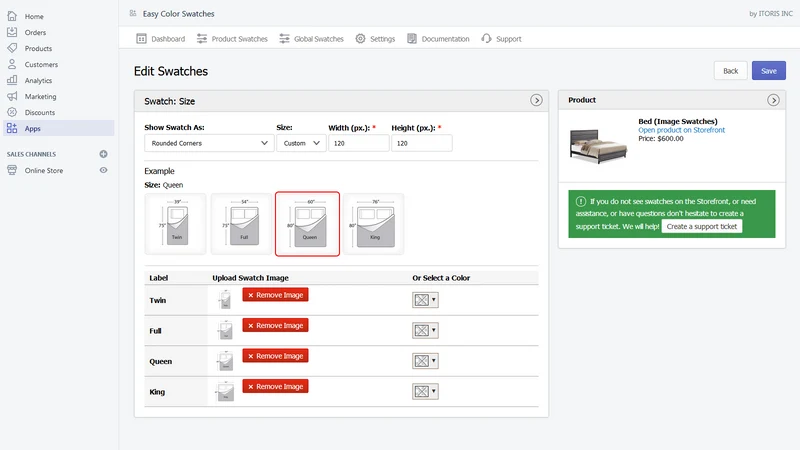Open the product on Storefront link
The height and width of the screenshot is (450, 800).
click(681, 130)
